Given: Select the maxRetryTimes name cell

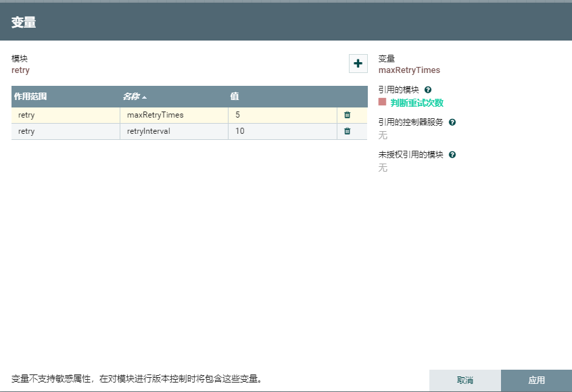Looking at the screenshot, I should 174,115.
